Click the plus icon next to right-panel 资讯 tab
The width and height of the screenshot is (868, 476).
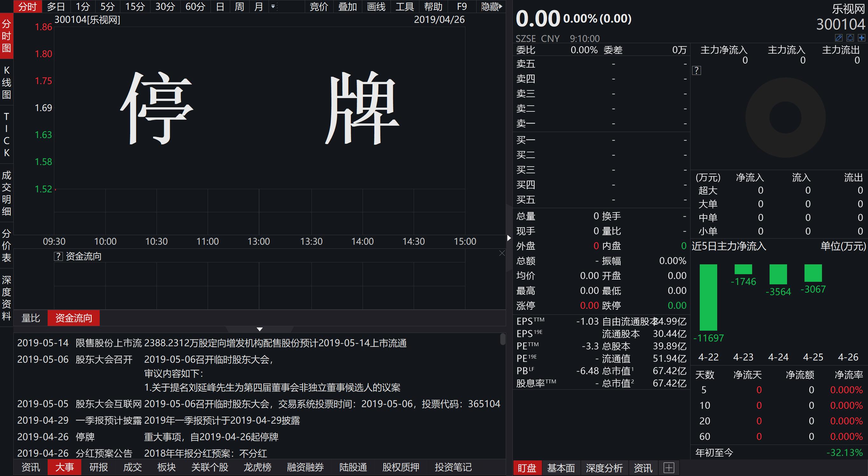[x=669, y=467]
